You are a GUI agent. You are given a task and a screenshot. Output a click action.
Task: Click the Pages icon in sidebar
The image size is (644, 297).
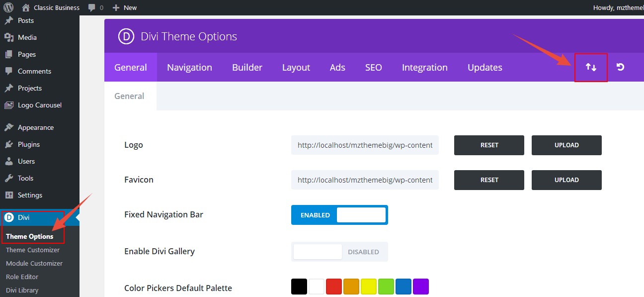(x=9, y=54)
